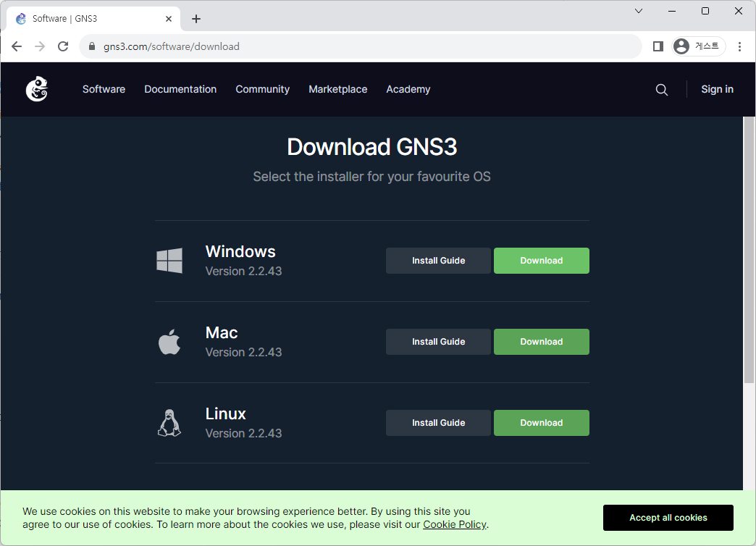The height and width of the screenshot is (546, 756).
Task: Click the padlock site info icon
Action: click(92, 46)
